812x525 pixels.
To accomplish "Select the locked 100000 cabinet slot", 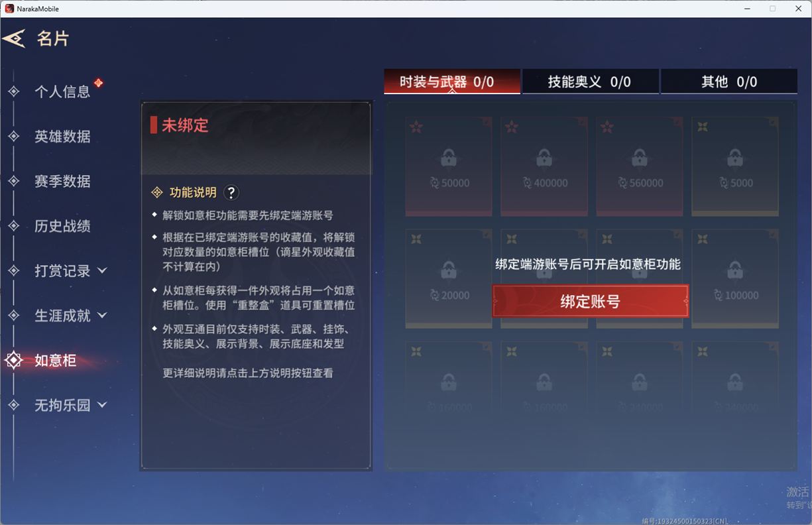I will [735, 278].
